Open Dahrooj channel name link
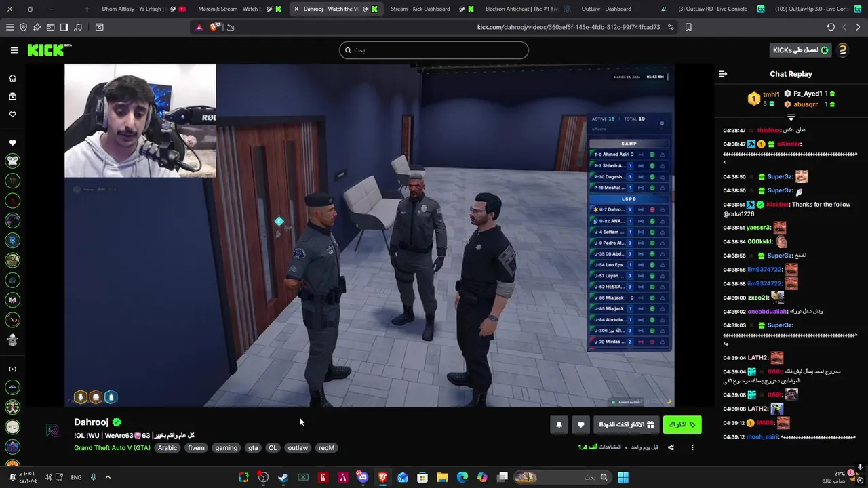Image resolution: width=868 pixels, height=488 pixels. coord(91,422)
